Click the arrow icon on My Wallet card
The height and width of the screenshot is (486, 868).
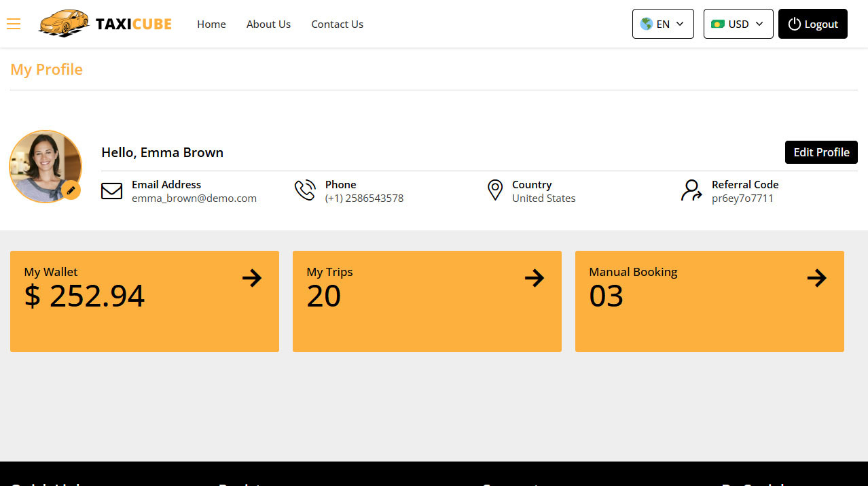pyautogui.click(x=252, y=278)
